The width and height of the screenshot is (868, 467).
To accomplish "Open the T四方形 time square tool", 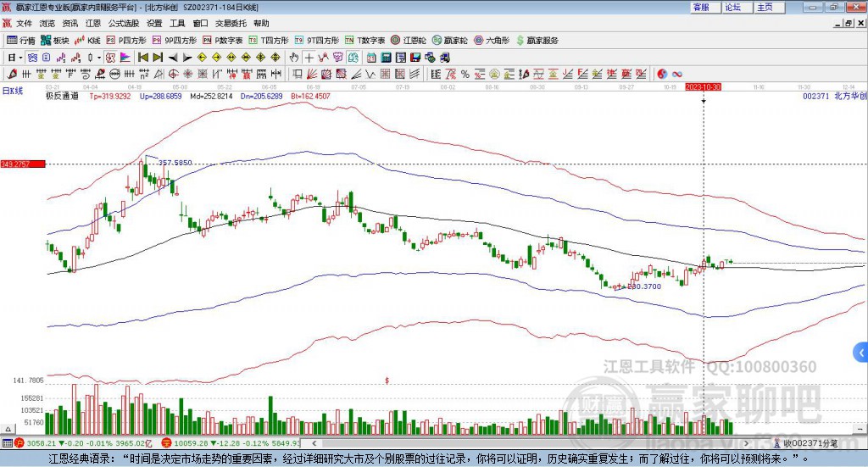I will 269,41.
